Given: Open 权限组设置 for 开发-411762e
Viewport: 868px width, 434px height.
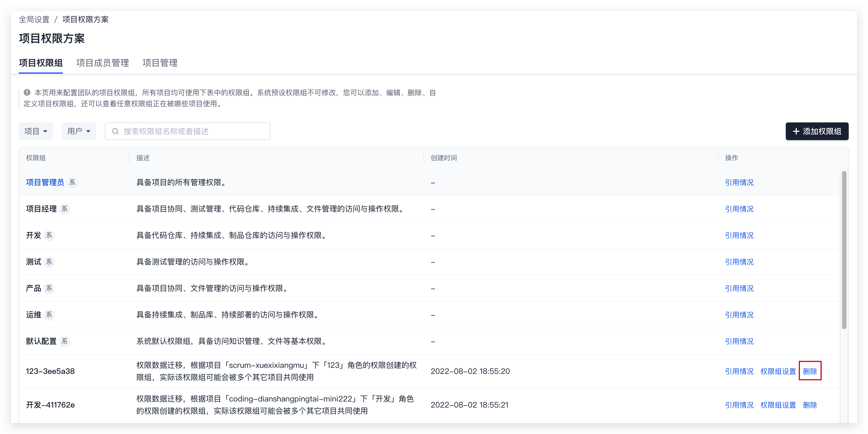Looking at the screenshot, I should pyautogui.click(x=778, y=405).
